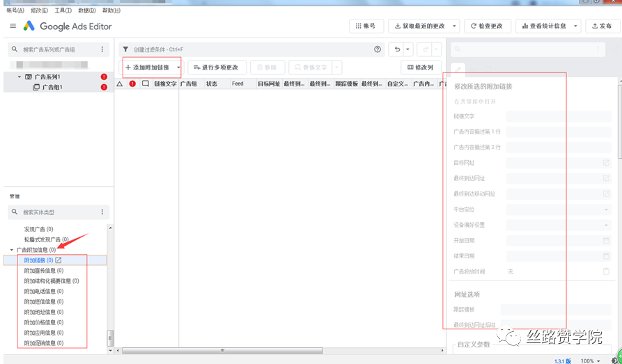Sort by 目标网址 column header

click(269, 84)
